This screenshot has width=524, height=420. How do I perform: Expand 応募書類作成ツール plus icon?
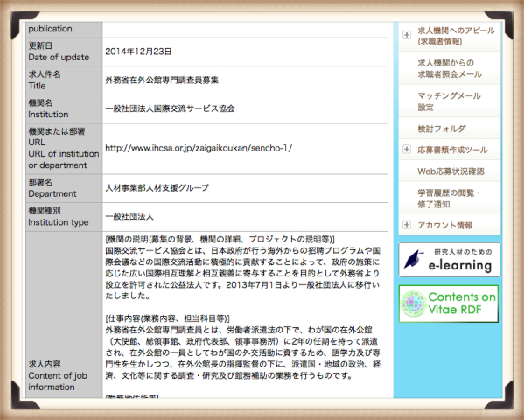coord(407,149)
